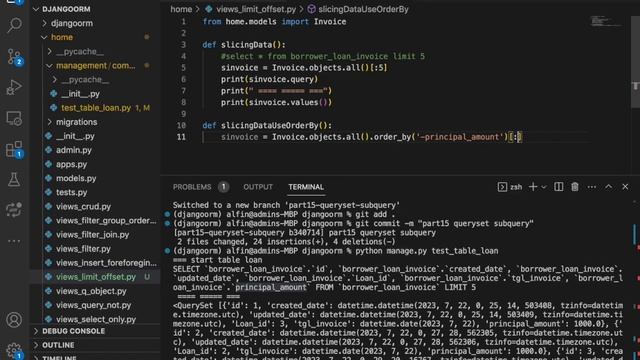Open apps.py in the explorer
Viewport: 640px width, 360px height.
point(71,164)
